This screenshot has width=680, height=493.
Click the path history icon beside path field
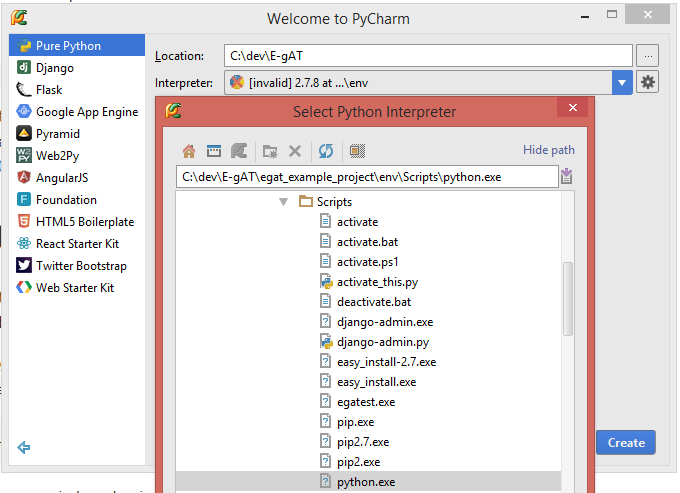(566, 176)
